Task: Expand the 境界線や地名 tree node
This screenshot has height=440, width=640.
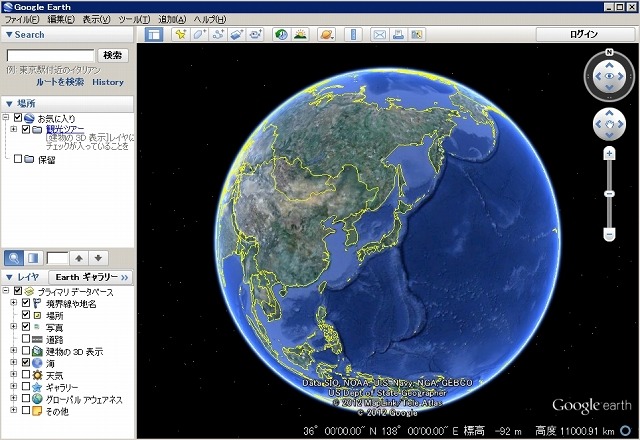Action: [13, 303]
